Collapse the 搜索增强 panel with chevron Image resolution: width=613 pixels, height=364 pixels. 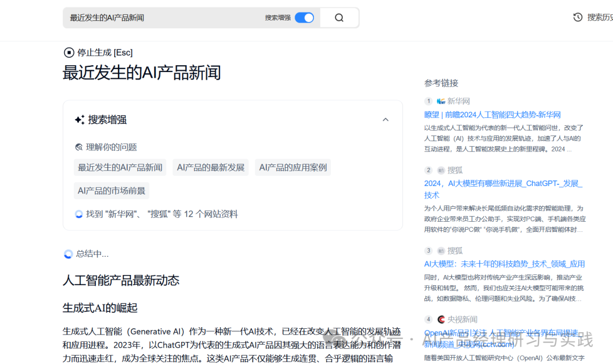coord(385,120)
